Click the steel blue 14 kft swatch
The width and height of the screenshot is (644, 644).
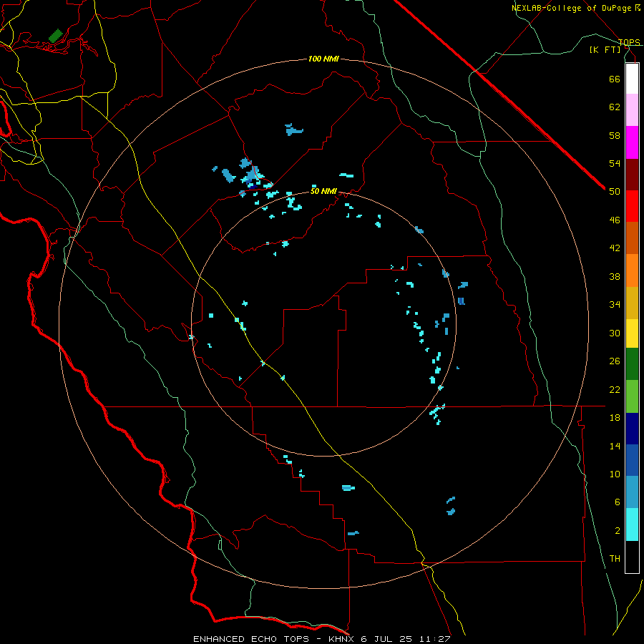(x=632, y=492)
